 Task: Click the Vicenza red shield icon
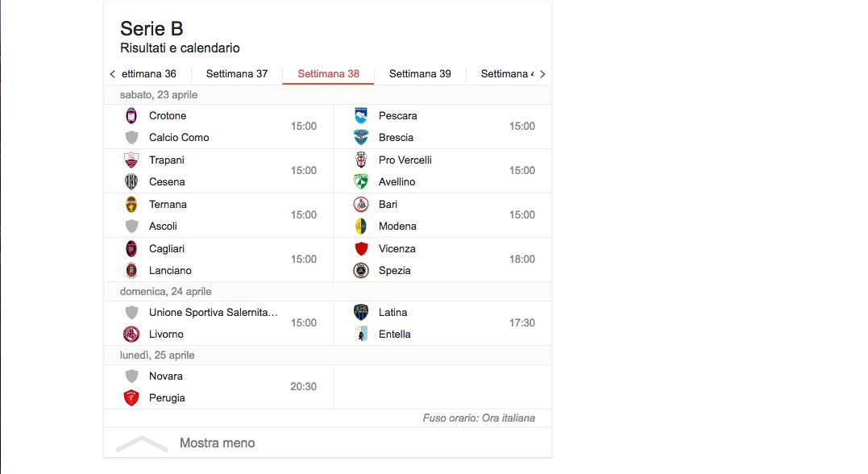click(x=361, y=248)
